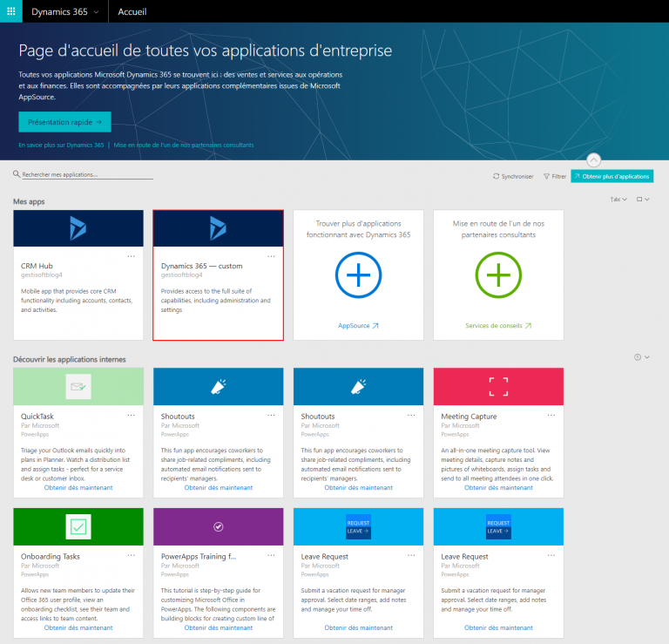Follow the AppSource link
This screenshot has width=669, height=644.
[x=358, y=326]
